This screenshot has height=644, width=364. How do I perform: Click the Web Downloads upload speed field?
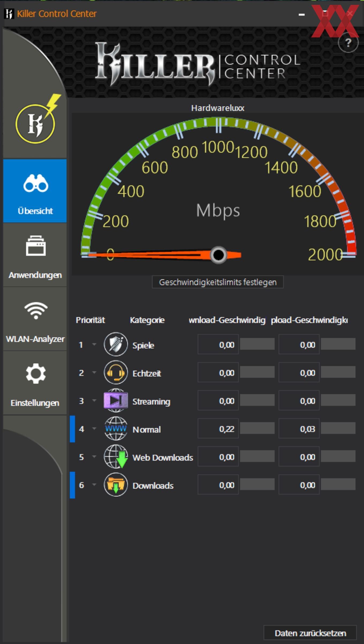[299, 457]
